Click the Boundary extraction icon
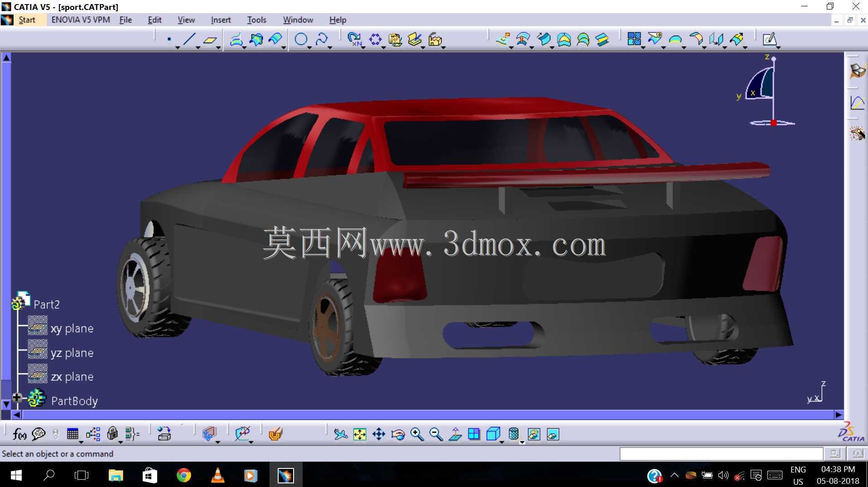This screenshot has width=868, height=487. [x=675, y=39]
